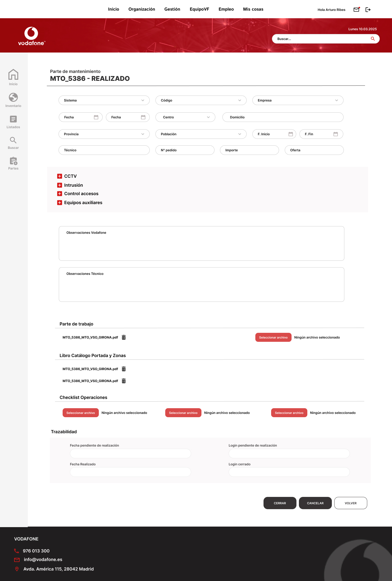Expand the Equipos auxiliares section
392x581 pixels.
(x=60, y=203)
